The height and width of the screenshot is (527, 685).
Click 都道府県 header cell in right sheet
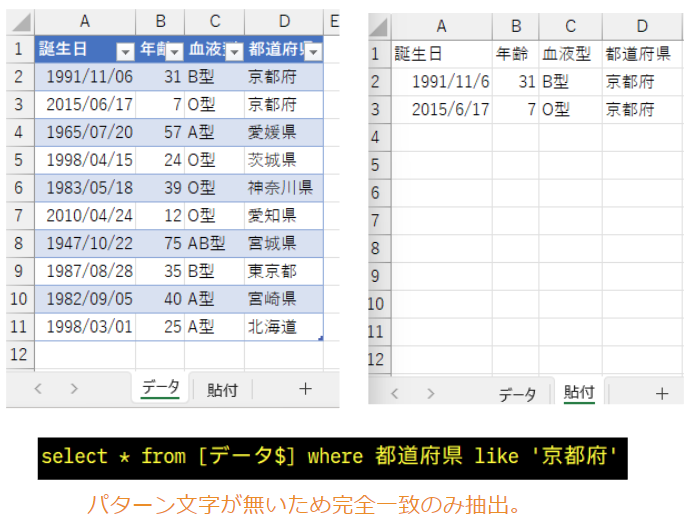642,54
